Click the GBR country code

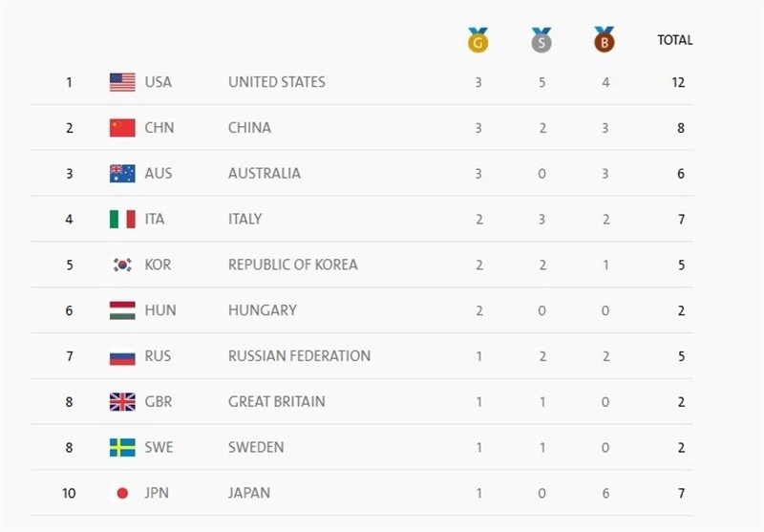[159, 402]
